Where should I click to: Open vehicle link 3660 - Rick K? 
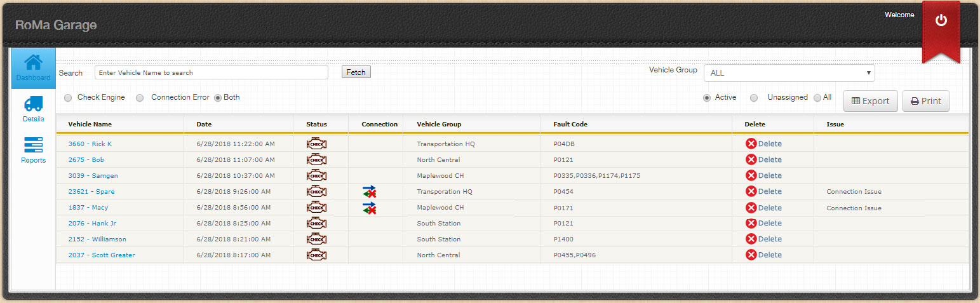tap(90, 144)
